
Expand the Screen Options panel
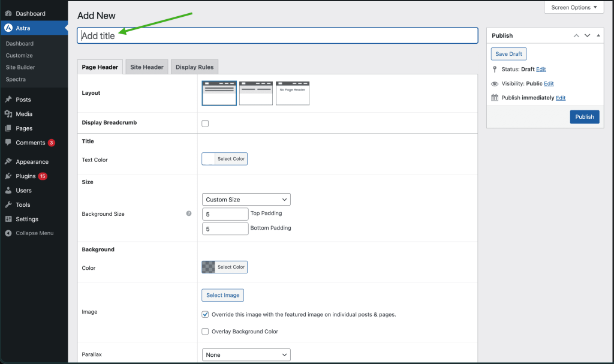tap(573, 7)
